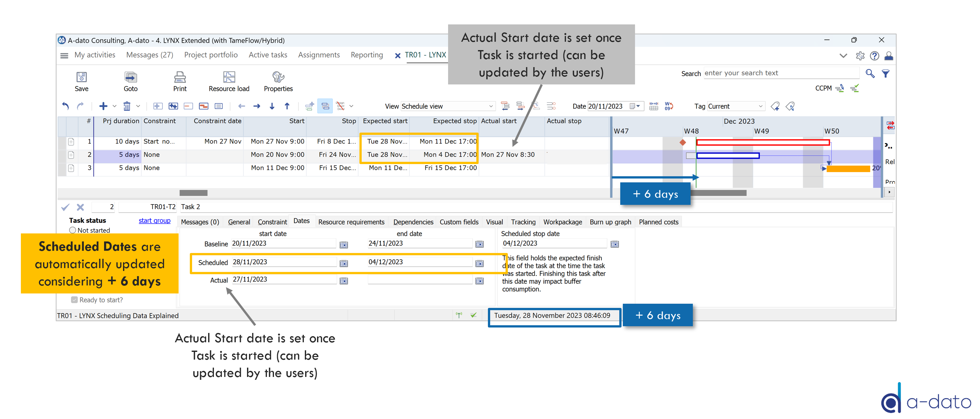Click the Redo arrow icon

click(80, 106)
